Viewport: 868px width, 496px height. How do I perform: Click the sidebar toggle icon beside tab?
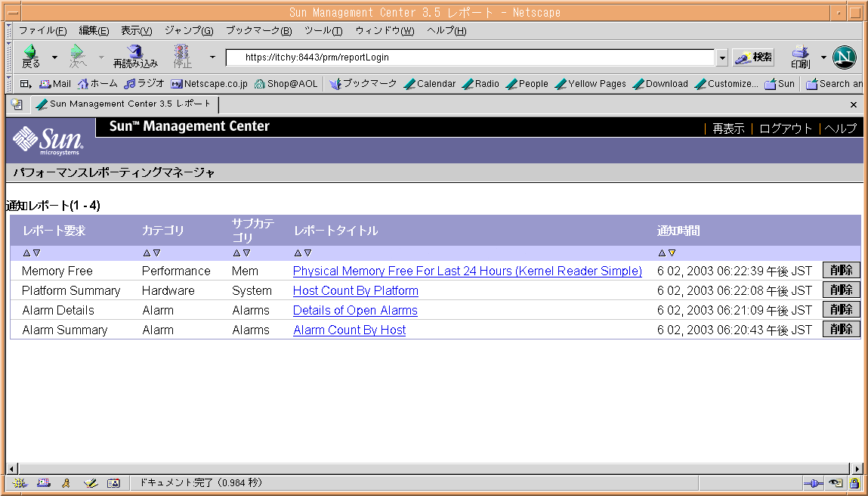pos(17,104)
